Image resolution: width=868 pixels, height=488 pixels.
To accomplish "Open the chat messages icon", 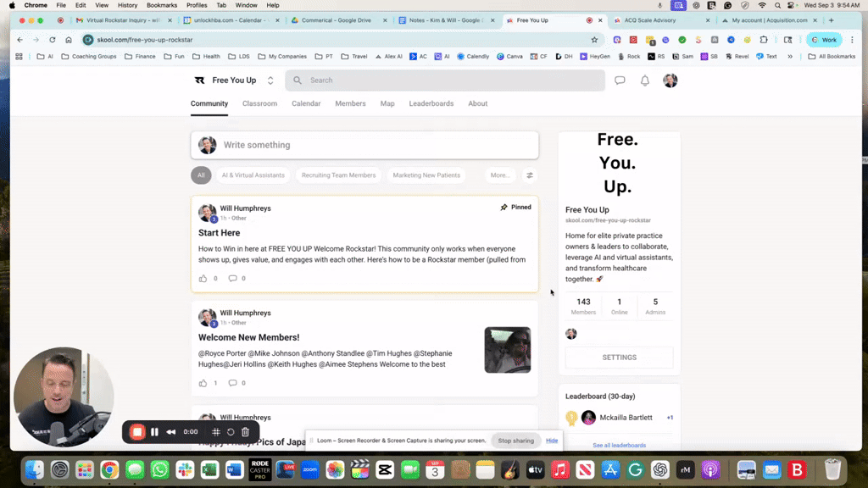I will [620, 80].
